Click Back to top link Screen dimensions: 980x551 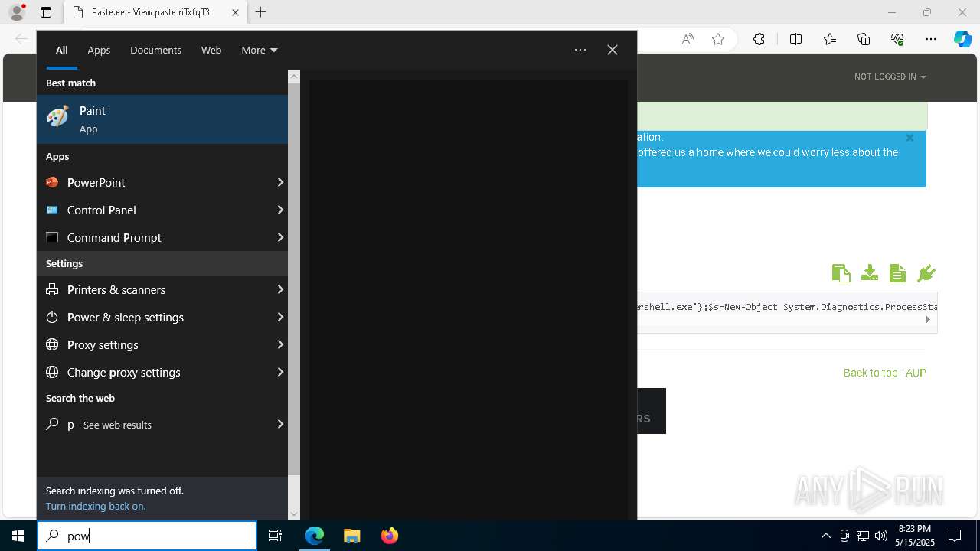coord(871,373)
